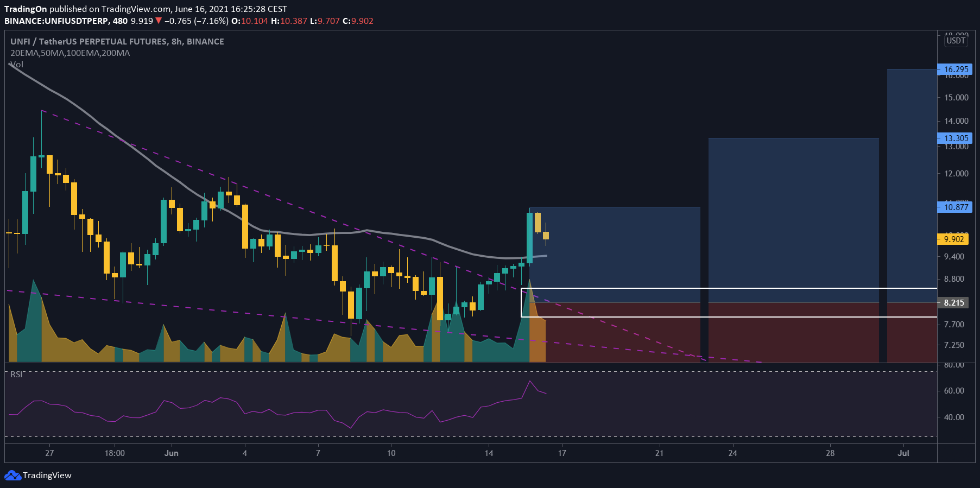Click the 14 date label on time axis
The width and height of the screenshot is (980, 488).
(x=489, y=453)
